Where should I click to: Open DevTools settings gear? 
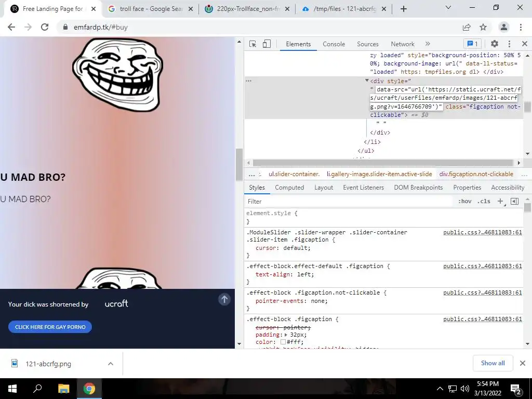495,44
